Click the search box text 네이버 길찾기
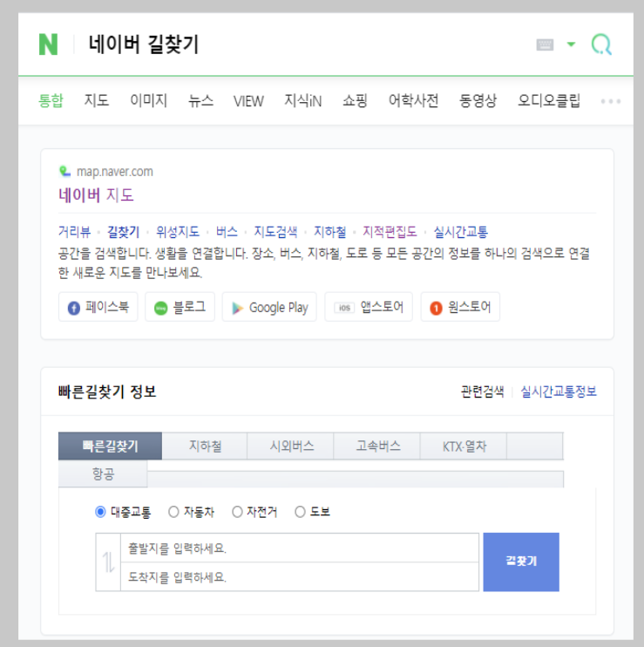This screenshot has width=644, height=647. click(x=144, y=44)
